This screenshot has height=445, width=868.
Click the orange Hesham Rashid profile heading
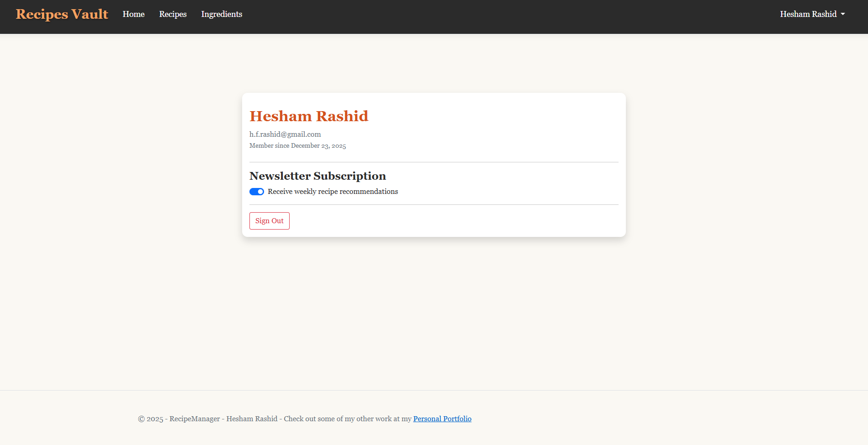[308, 116]
